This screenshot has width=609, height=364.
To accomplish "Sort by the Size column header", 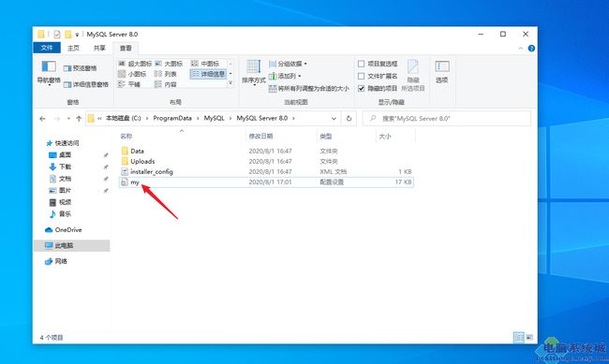I will pyautogui.click(x=384, y=137).
